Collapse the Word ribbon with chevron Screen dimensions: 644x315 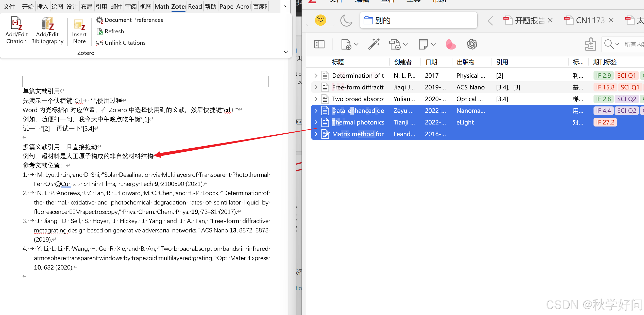pyautogui.click(x=286, y=52)
